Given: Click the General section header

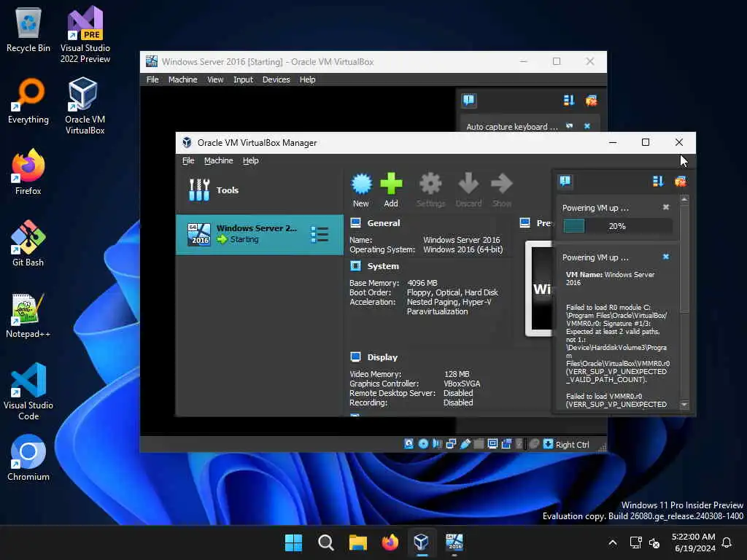Looking at the screenshot, I should point(383,223).
